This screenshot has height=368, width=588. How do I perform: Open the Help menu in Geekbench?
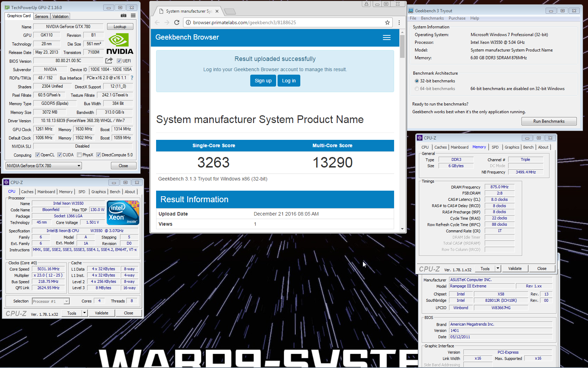pos(475,18)
